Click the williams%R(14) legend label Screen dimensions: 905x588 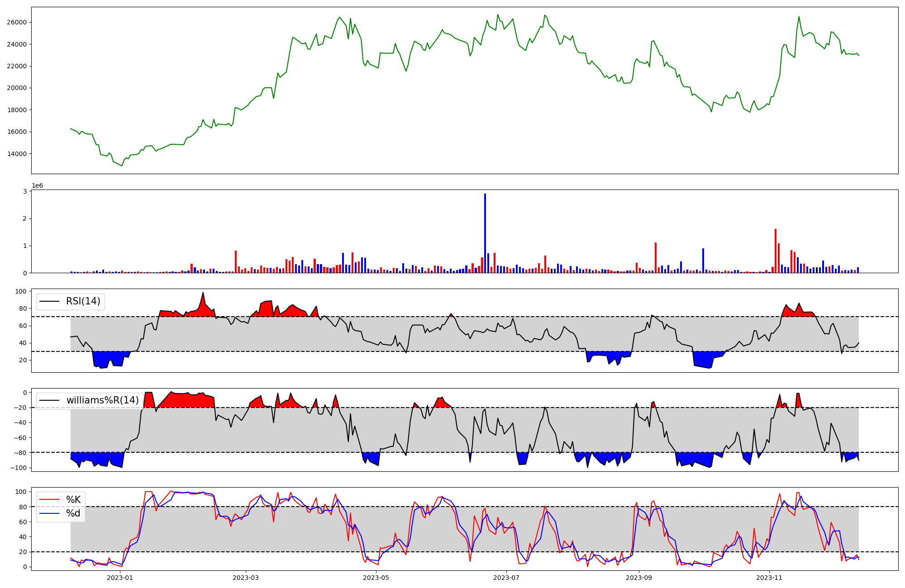(102, 400)
